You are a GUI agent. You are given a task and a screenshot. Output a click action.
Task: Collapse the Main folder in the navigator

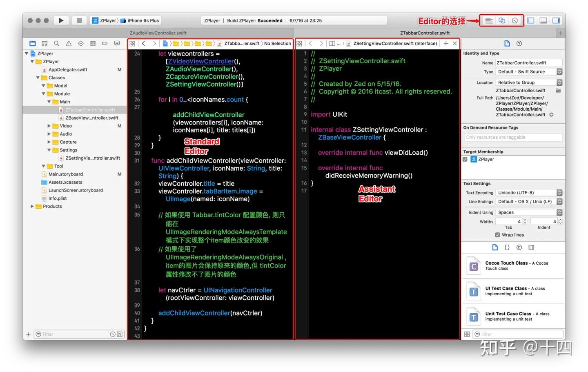[49, 102]
